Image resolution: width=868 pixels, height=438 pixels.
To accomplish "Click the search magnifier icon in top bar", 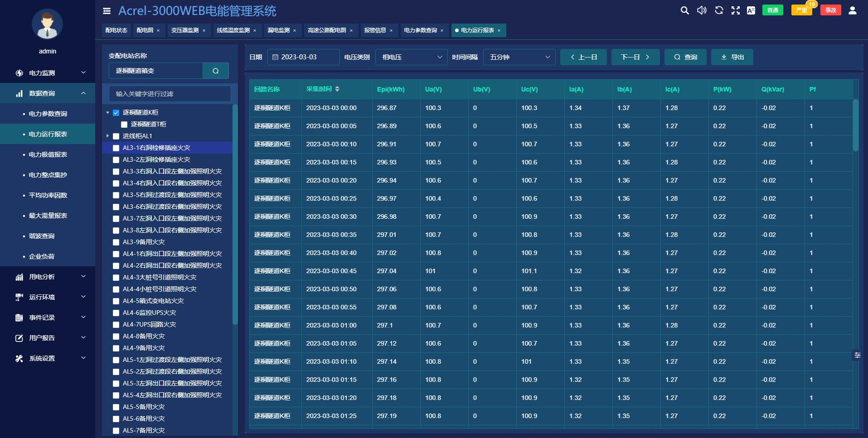I will pyautogui.click(x=684, y=10).
